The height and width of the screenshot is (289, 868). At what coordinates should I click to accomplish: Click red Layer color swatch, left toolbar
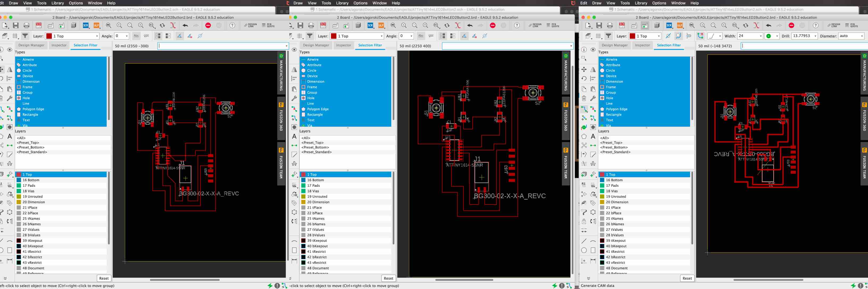point(49,36)
